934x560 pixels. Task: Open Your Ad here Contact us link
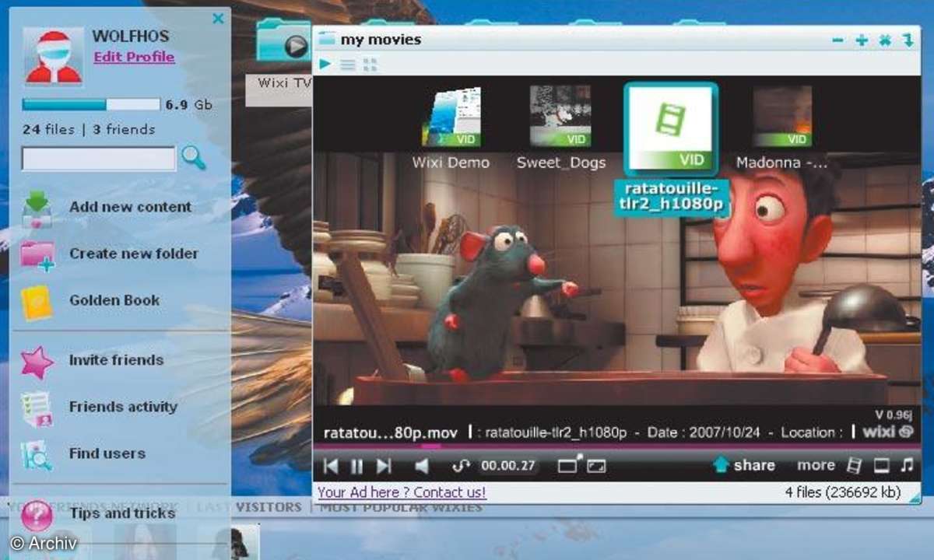[402, 492]
